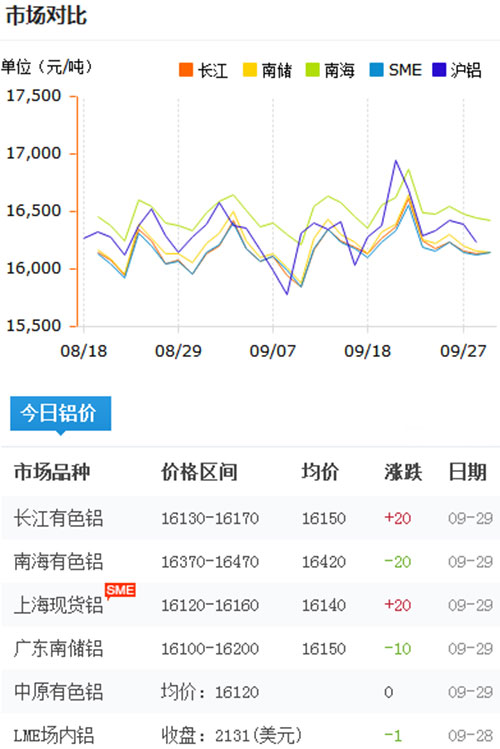Click the 市场对比 section heading
500x749 pixels.
[46, 16]
